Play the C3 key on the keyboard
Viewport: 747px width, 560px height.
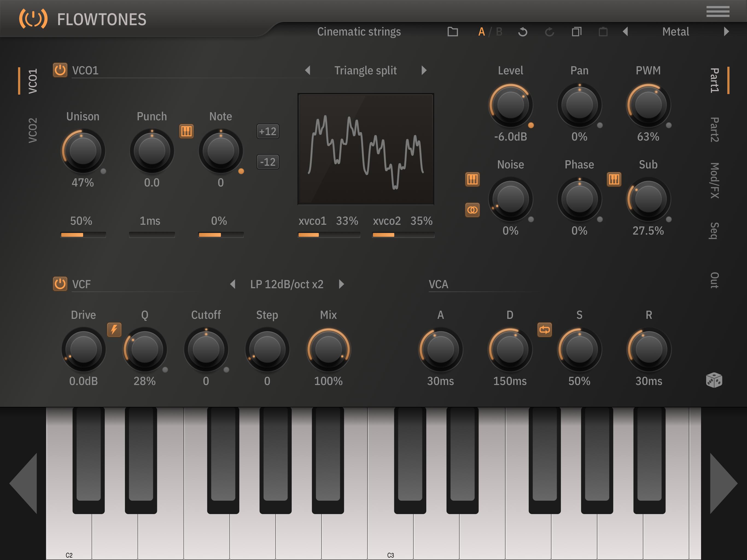390,537
